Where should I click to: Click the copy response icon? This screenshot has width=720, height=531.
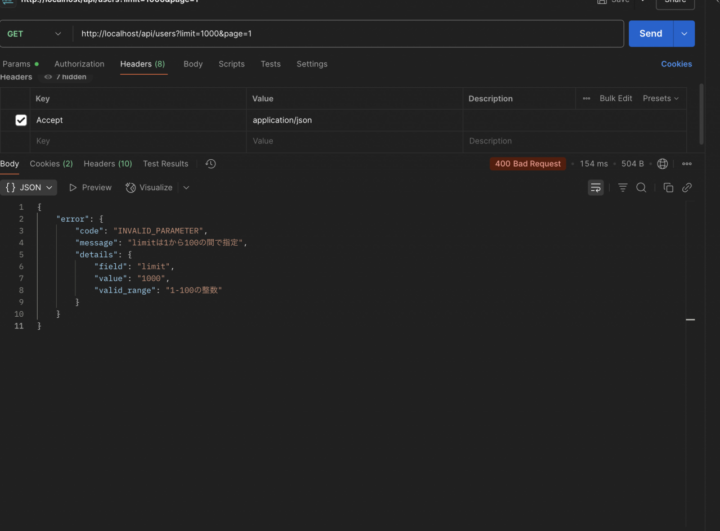(x=668, y=187)
